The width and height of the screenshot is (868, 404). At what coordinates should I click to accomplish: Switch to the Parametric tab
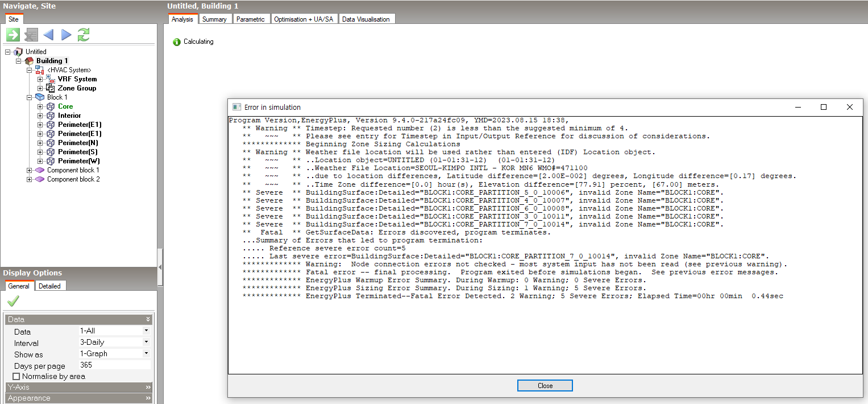coord(250,19)
